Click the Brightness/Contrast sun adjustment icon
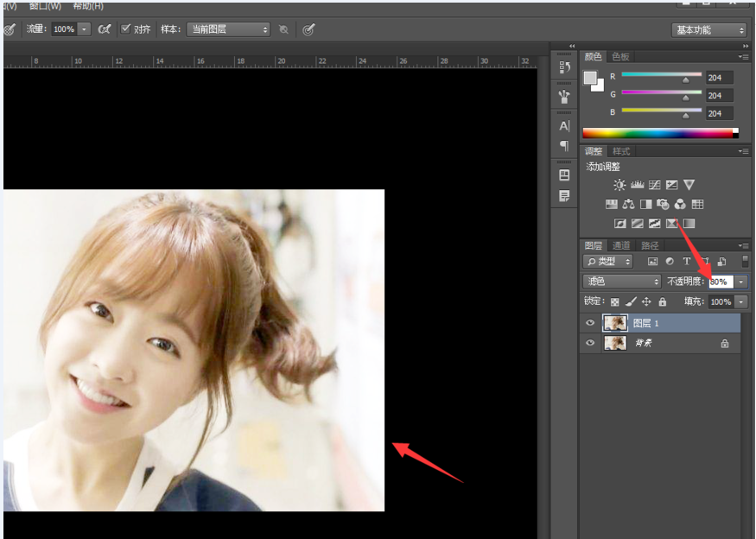Screen dimensions: 756x539 coord(619,185)
